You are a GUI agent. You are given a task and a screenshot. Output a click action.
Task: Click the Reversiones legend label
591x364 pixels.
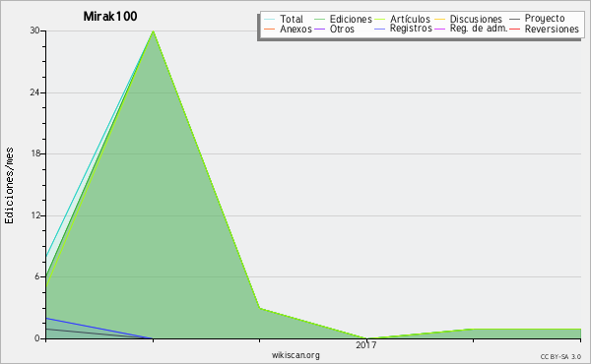(x=552, y=29)
